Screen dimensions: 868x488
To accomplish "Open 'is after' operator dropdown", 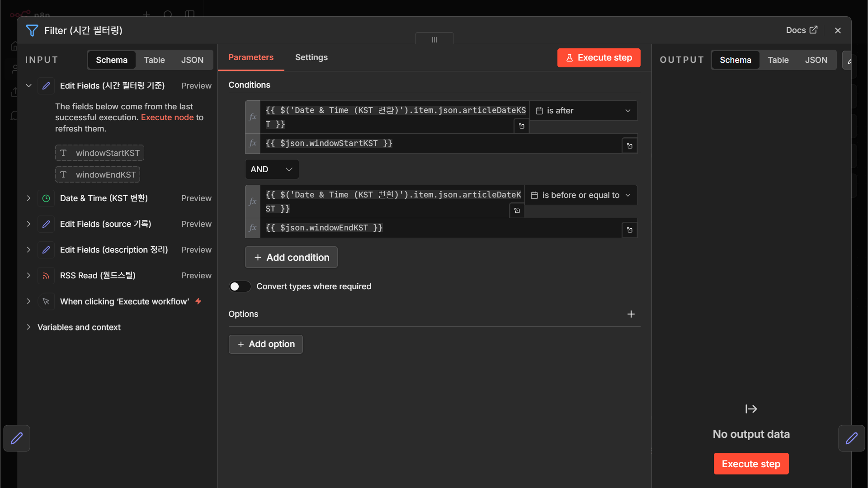I will pos(584,111).
